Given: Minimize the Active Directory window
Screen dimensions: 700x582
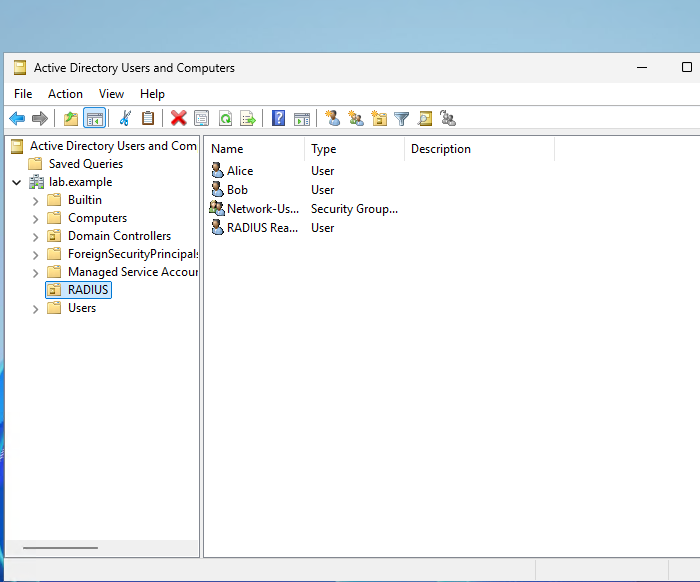Looking at the screenshot, I should point(642,67).
